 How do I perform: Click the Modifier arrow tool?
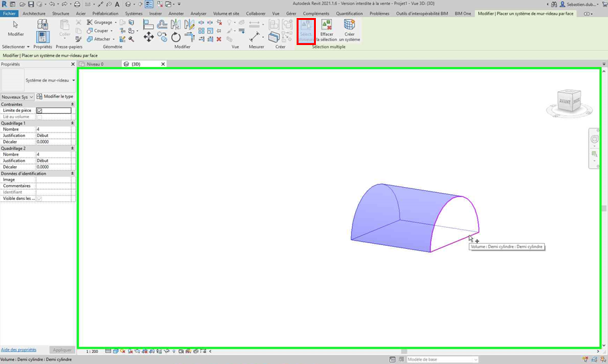click(x=15, y=28)
